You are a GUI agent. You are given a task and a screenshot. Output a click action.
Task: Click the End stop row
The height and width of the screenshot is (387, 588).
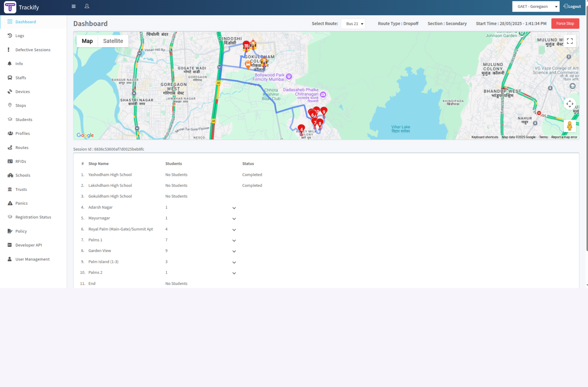pos(326,283)
